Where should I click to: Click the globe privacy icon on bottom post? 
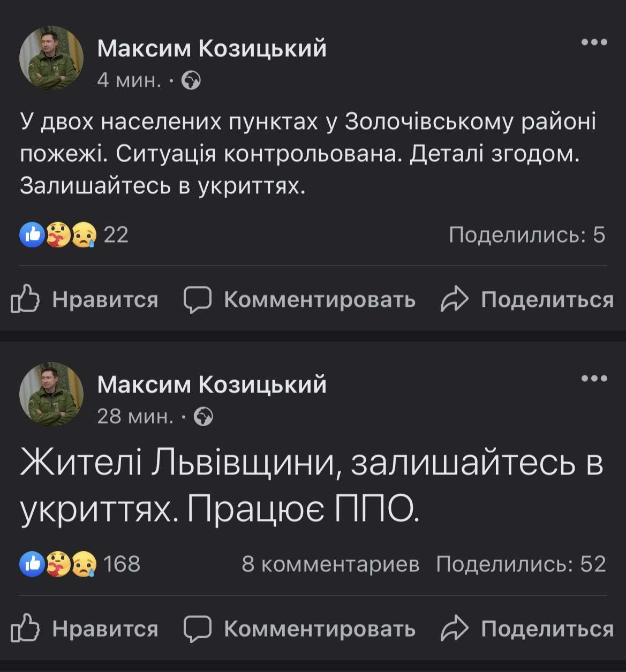click(x=204, y=418)
